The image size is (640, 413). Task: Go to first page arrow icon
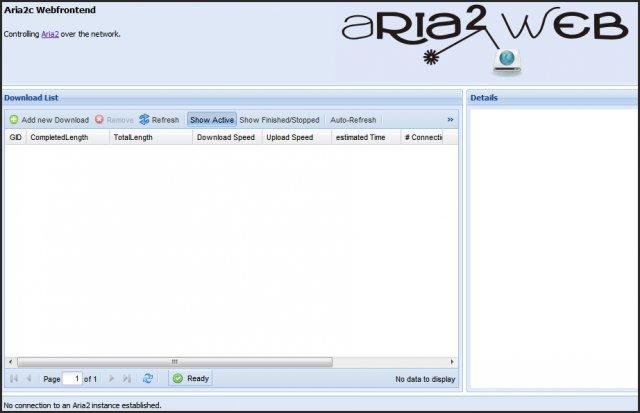pyautogui.click(x=14, y=379)
